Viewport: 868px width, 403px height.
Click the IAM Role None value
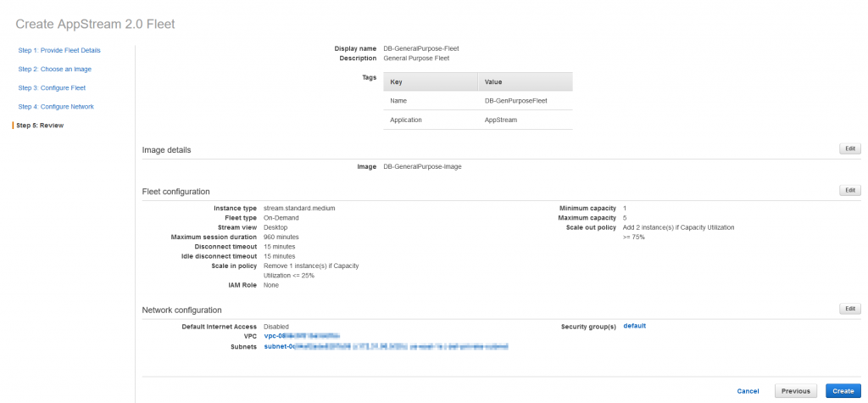271,285
